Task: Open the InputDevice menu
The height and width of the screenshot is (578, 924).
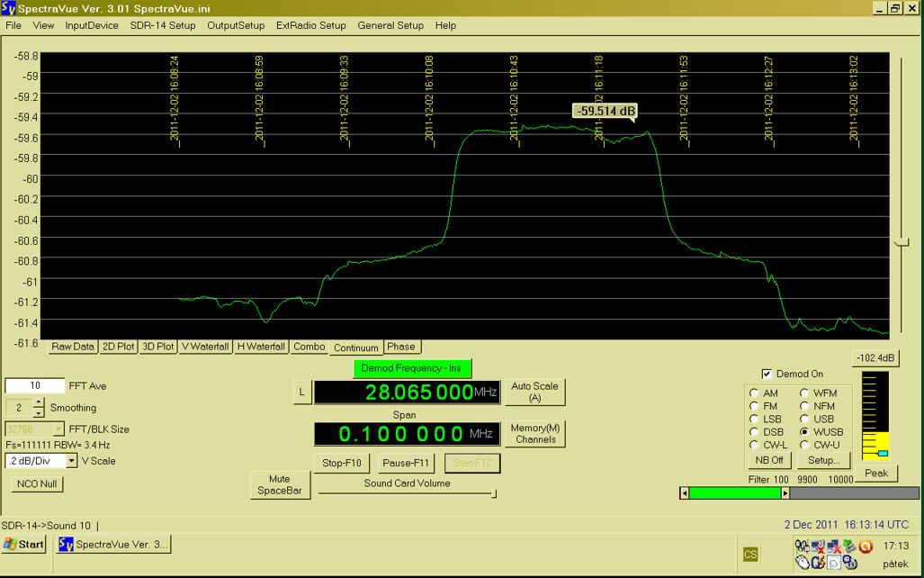Action: [92, 25]
